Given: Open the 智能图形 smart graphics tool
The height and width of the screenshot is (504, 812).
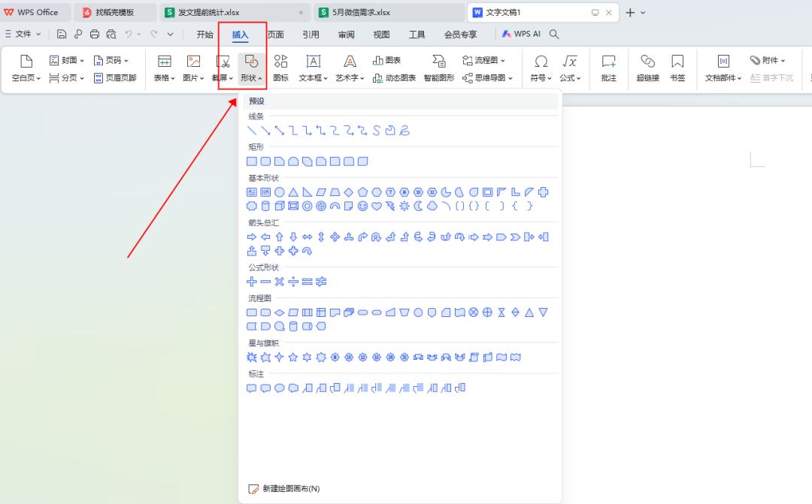Looking at the screenshot, I should pyautogui.click(x=438, y=68).
